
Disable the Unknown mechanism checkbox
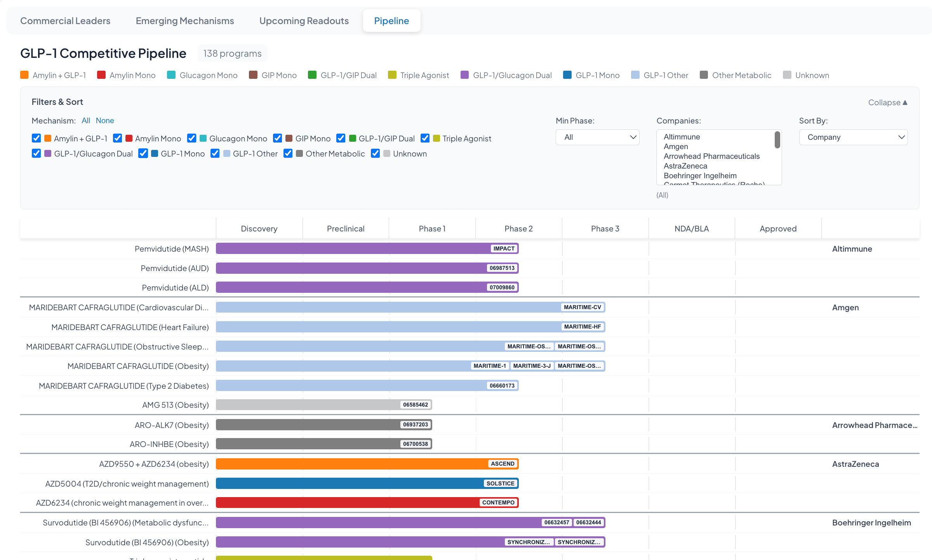pyautogui.click(x=375, y=153)
